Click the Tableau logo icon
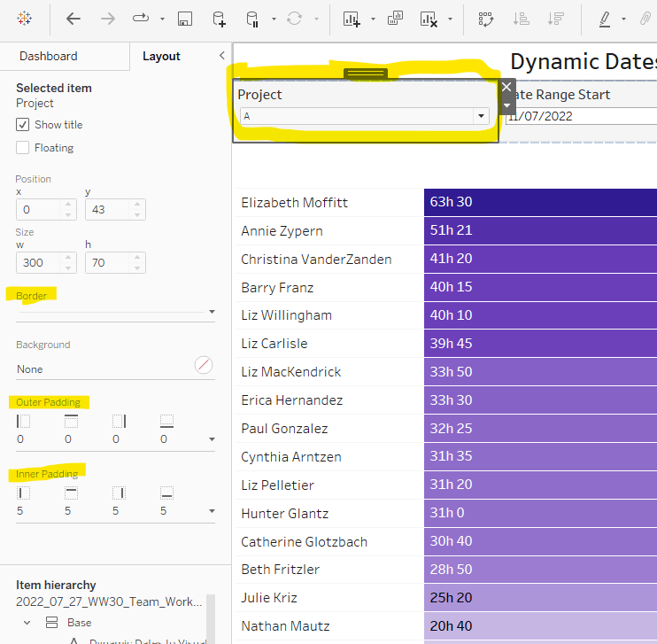The width and height of the screenshot is (657, 644). [25, 19]
